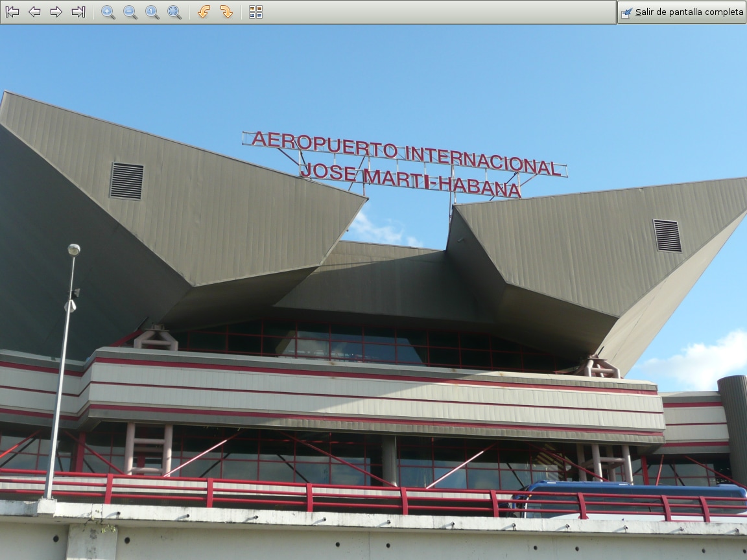Click the airport photo being displayed

(x=373, y=292)
